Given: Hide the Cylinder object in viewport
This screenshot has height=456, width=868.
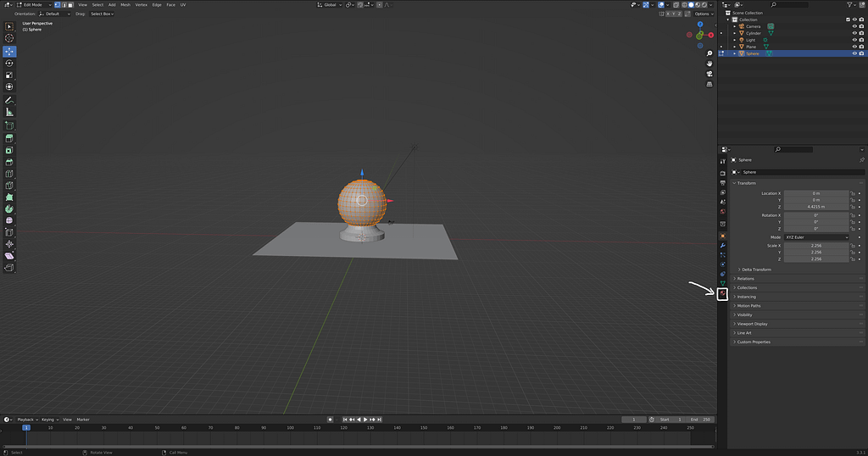Looking at the screenshot, I should pos(854,33).
